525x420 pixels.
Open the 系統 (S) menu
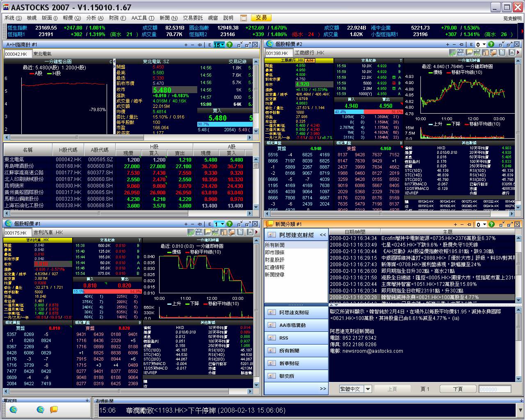tap(13, 18)
